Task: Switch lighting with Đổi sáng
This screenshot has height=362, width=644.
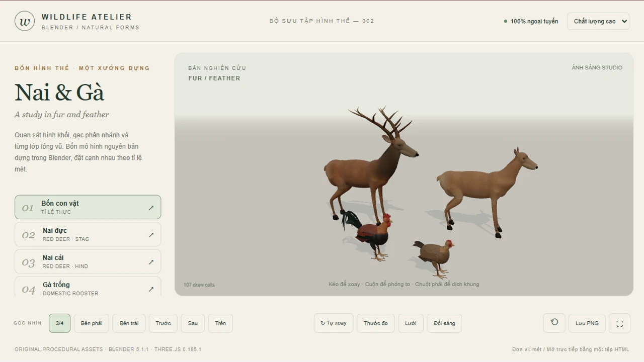Action: 444,323
